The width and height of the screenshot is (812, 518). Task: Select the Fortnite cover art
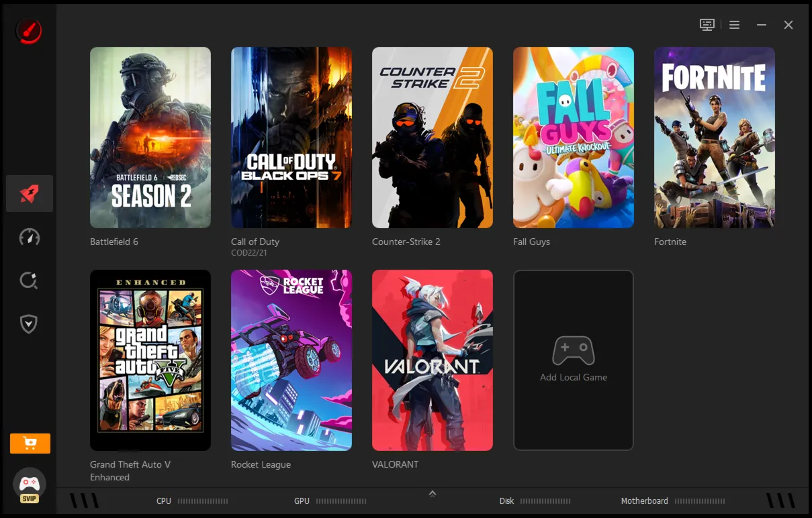715,138
